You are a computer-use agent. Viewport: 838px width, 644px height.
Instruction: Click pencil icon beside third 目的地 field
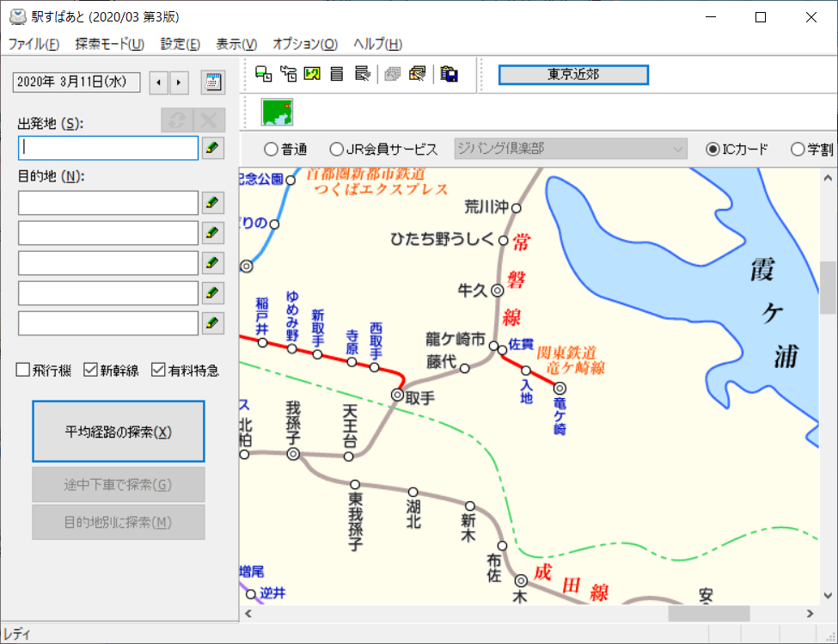click(x=212, y=263)
